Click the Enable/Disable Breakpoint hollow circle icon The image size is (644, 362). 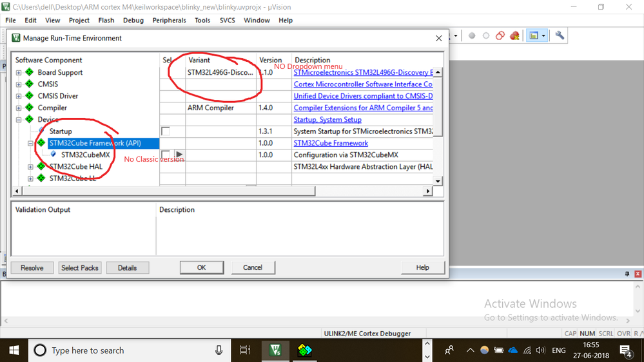[486, 35]
